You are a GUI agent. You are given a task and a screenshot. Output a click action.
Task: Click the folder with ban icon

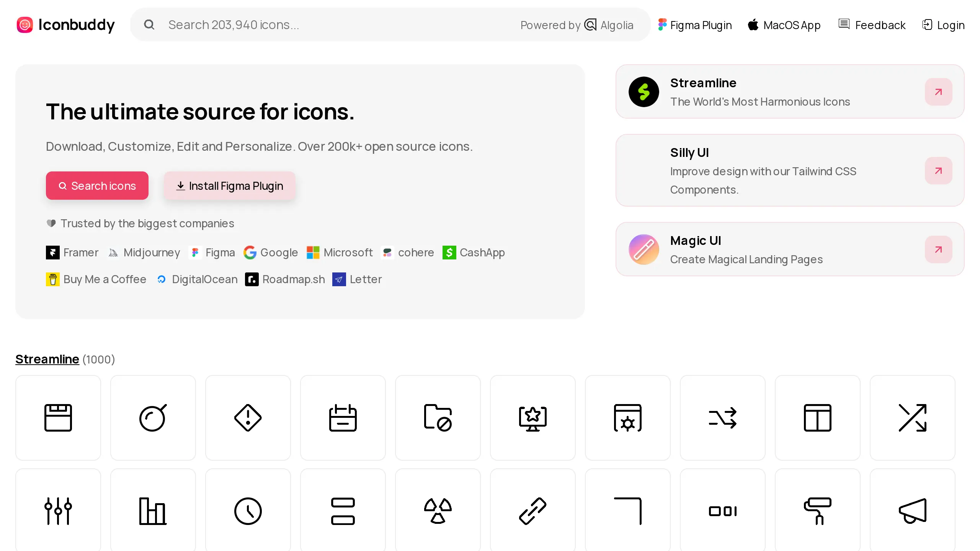tap(438, 417)
